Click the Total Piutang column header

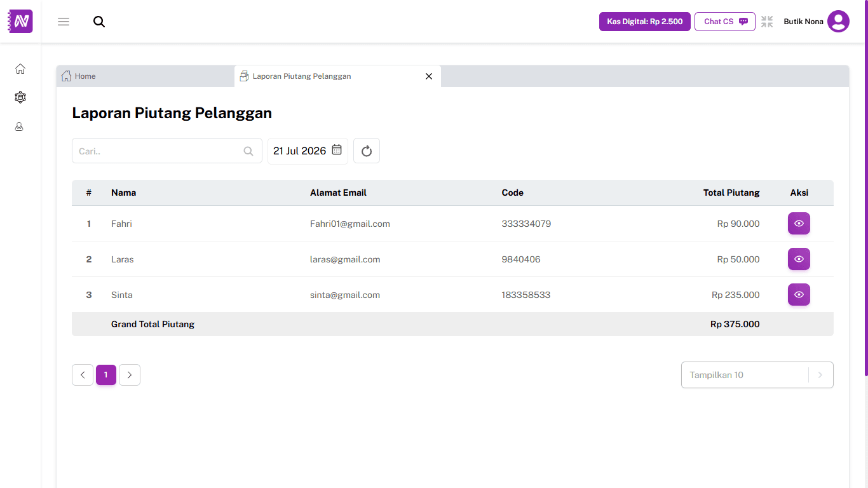tap(731, 193)
